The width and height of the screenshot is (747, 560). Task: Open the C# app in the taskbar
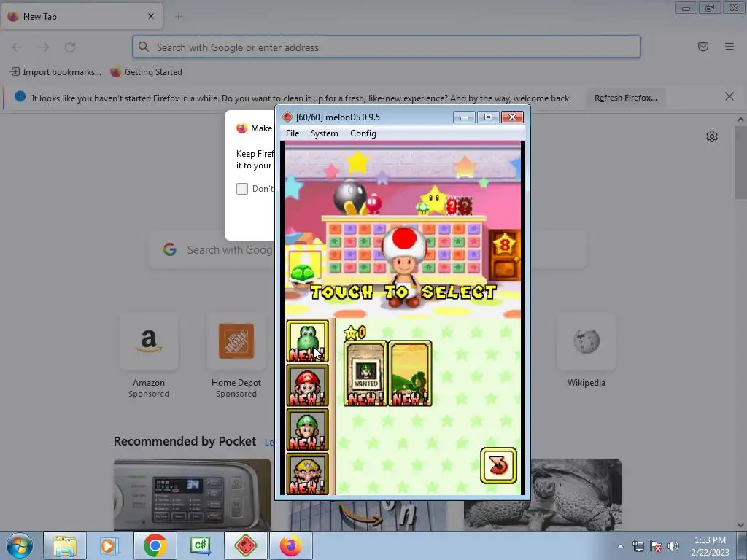[x=200, y=545]
